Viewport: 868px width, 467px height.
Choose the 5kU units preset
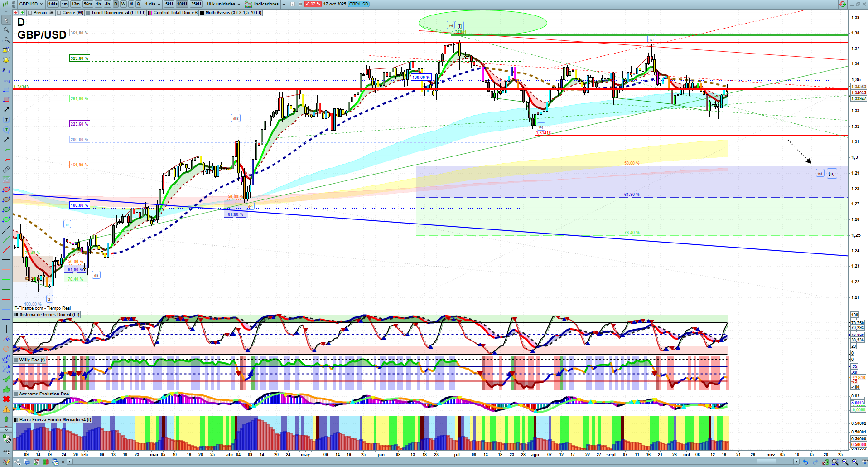(x=169, y=4)
